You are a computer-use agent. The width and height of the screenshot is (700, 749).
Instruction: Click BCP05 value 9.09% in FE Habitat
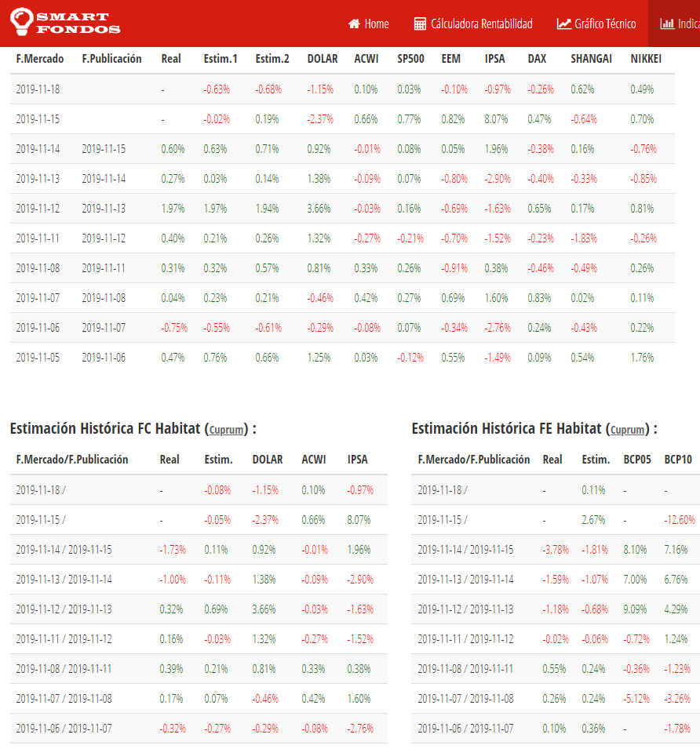click(635, 609)
